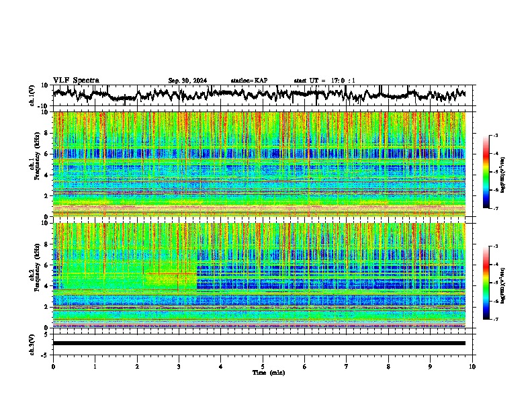This screenshot has width=532, height=411.
Task: Click the "-3" tick on ch.1 colorbar
Action: (x=495, y=135)
